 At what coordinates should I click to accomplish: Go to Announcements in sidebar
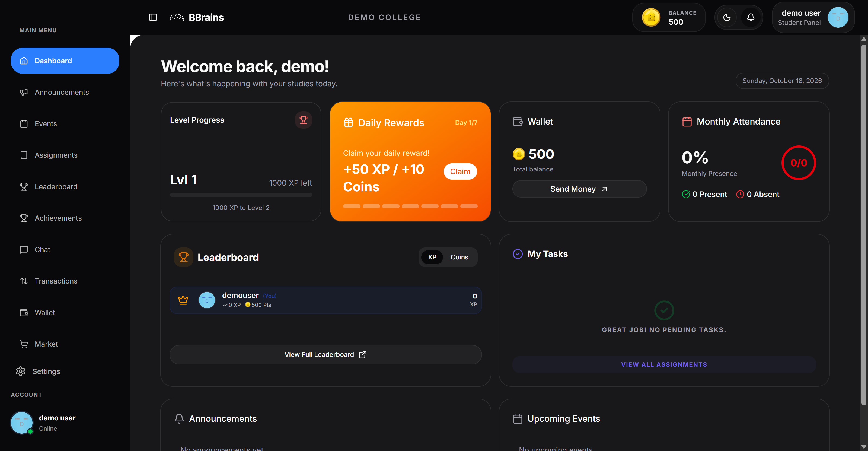tap(65, 92)
